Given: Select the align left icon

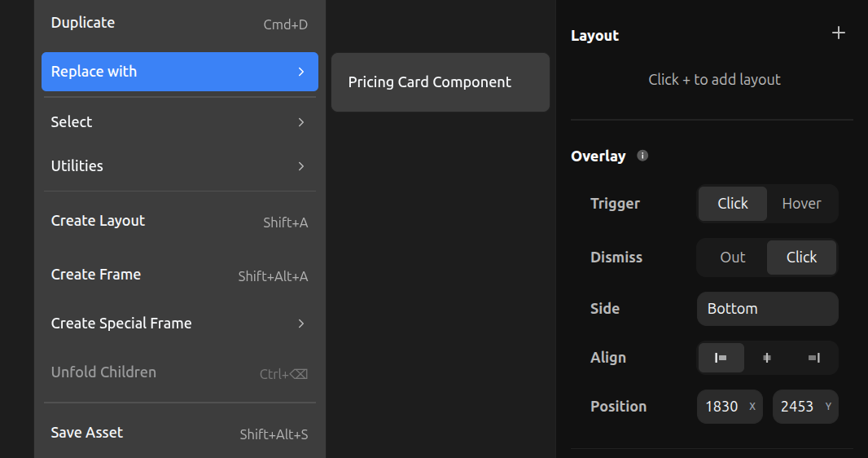Looking at the screenshot, I should (721, 358).
